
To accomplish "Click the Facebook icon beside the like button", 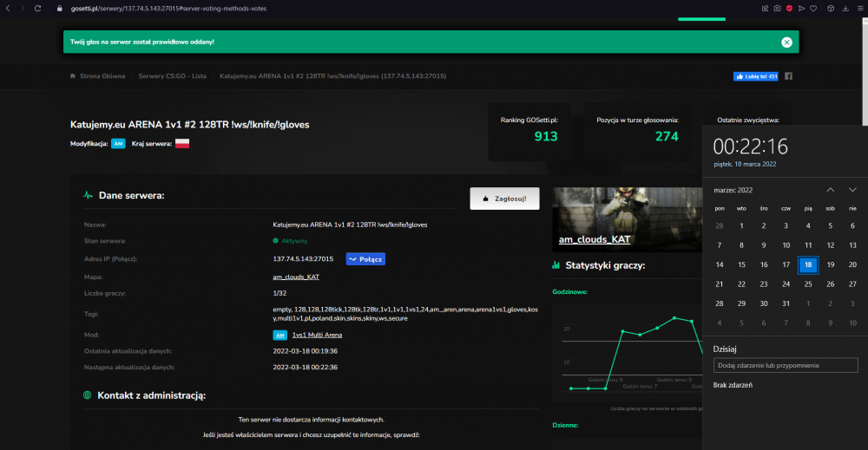I will click(x=788, y=76).
